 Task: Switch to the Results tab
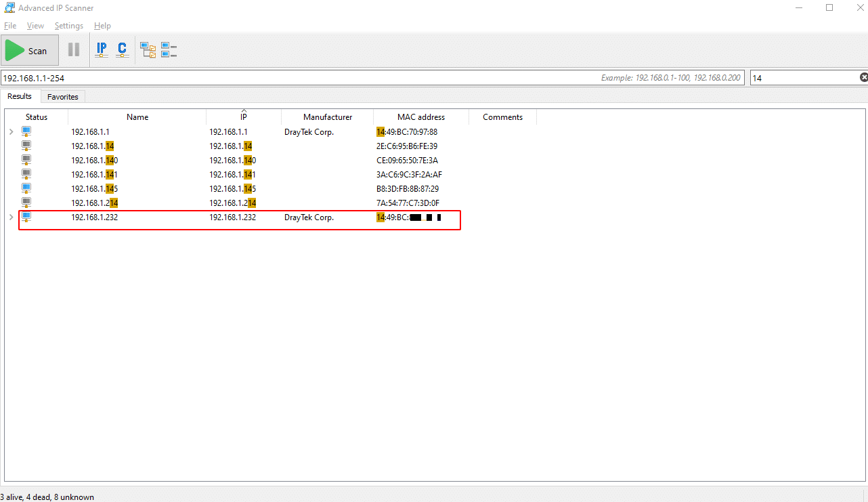tap(20, 96)
